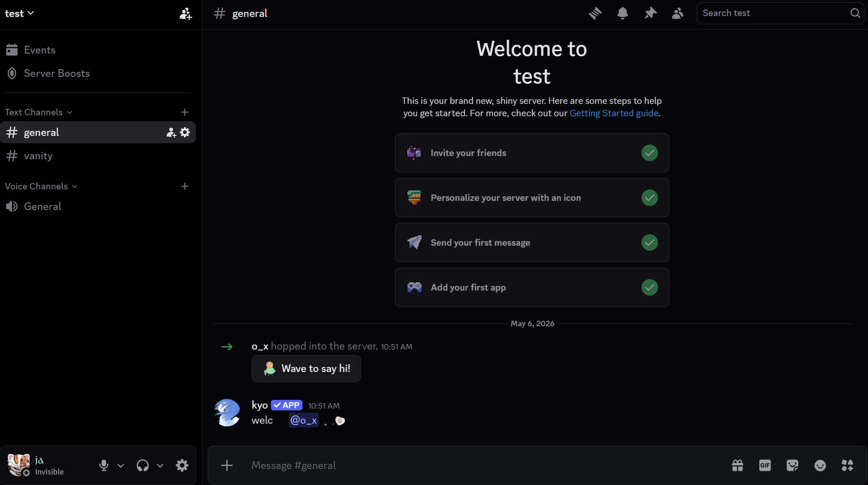Open general channel settings gear
Image resolution: width=868 pixels, height=485 pixels.
click(185, 132)
